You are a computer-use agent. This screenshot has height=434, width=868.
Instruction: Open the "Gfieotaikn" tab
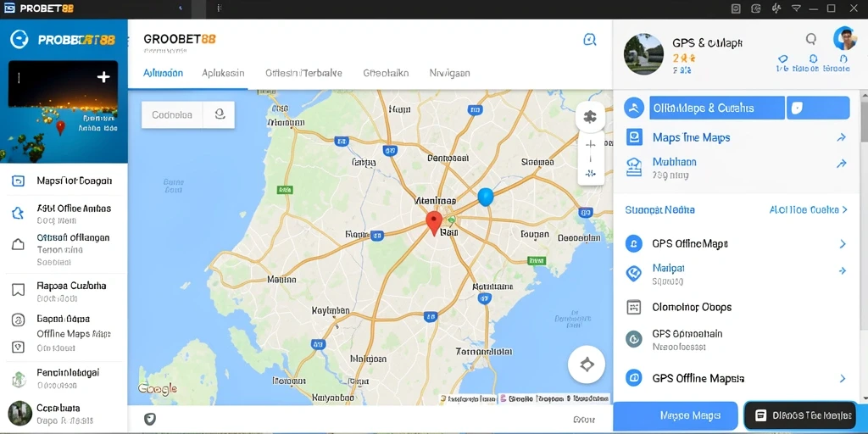386,73
